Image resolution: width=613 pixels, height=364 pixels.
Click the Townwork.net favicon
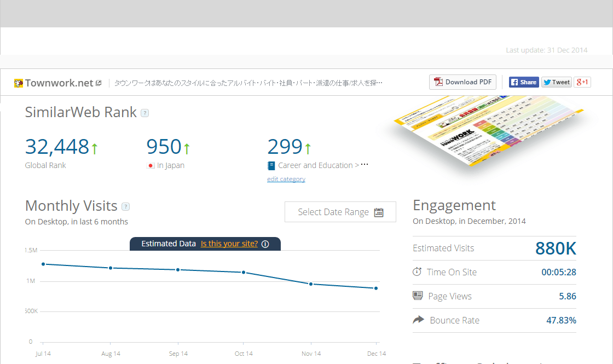point(19,83)
